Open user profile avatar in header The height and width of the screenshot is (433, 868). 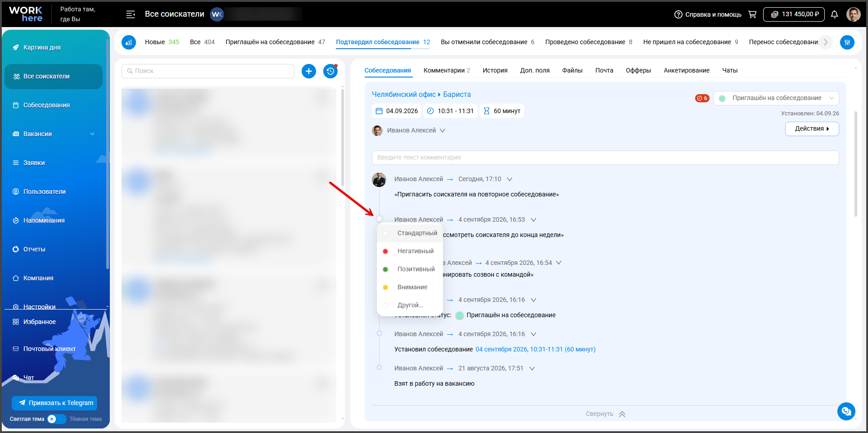pos(853,14)
